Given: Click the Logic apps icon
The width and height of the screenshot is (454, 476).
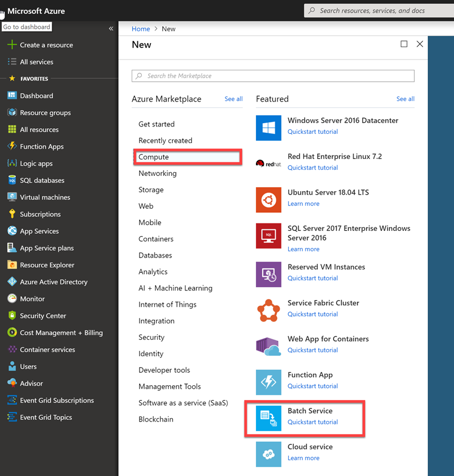Looking at the screenshot, I should [12, 163].
